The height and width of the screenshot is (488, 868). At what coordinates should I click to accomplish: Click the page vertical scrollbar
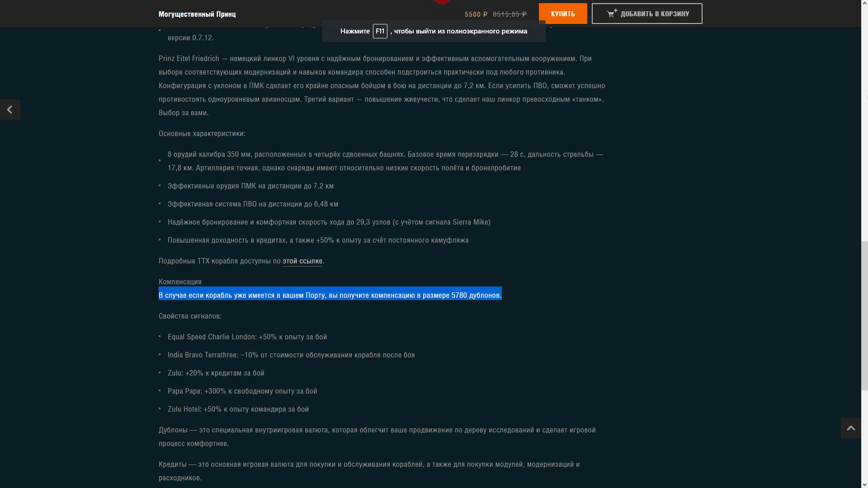pos(865,315)
